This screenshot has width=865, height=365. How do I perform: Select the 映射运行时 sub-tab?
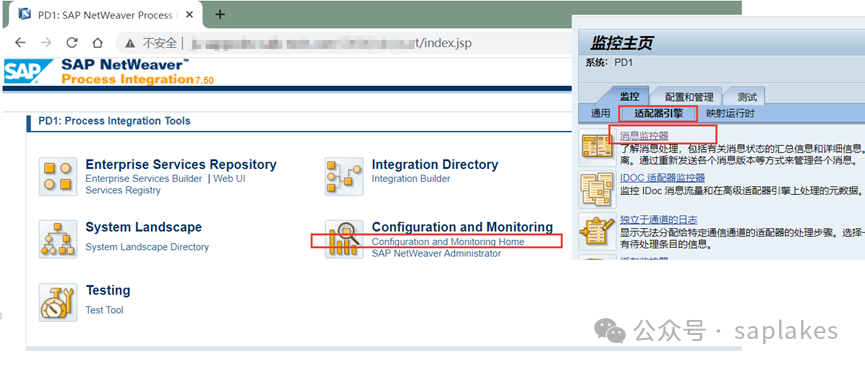[730, 114]
